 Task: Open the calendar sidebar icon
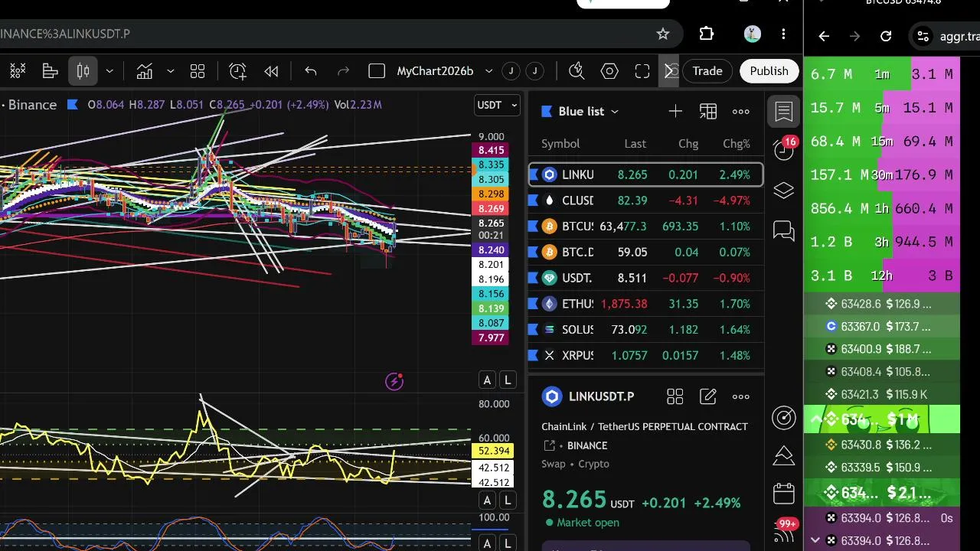(x=783, y=494)
